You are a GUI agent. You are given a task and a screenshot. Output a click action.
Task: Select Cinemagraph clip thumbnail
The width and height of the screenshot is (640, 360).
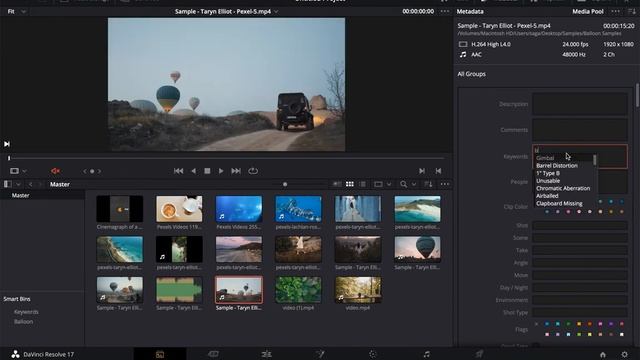click(120, 209)
